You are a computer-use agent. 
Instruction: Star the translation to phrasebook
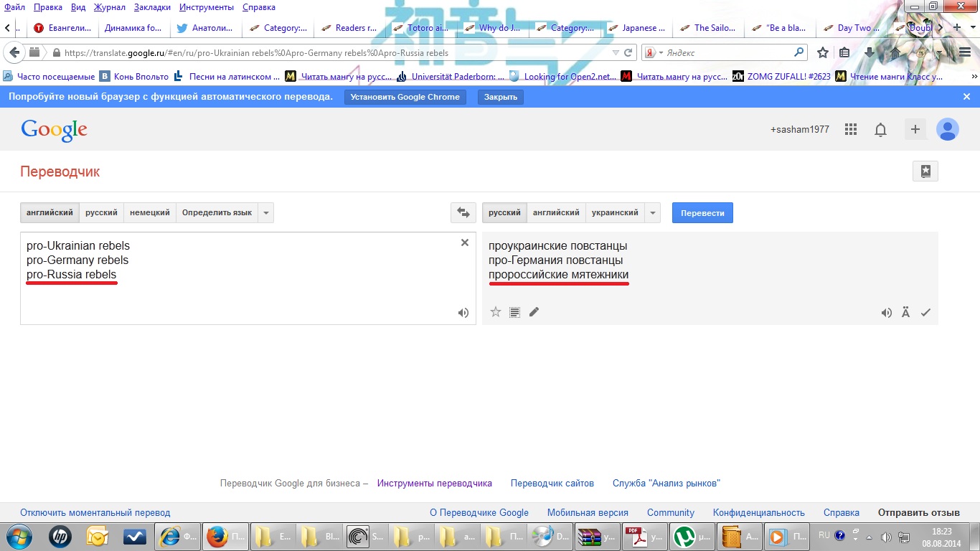click(495, 312)
